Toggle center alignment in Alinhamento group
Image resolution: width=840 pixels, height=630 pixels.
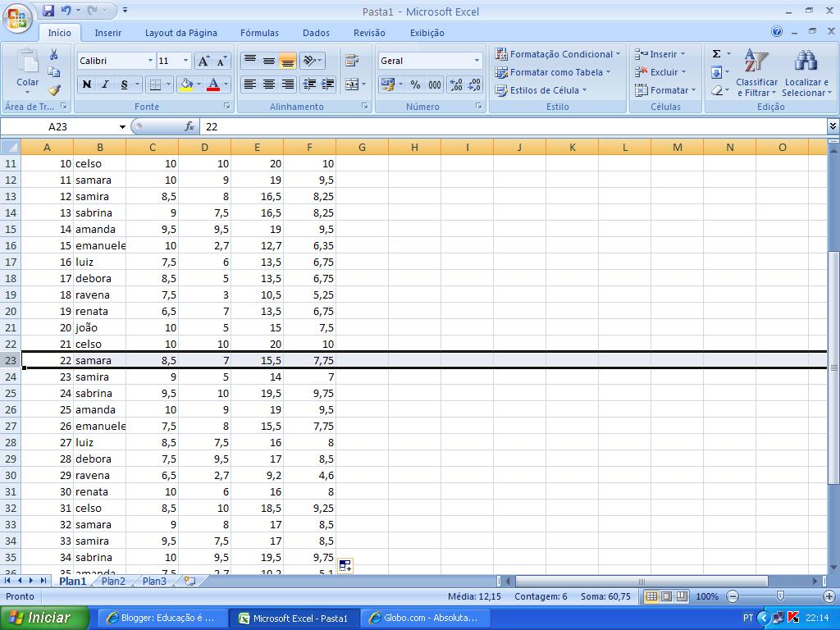pos(269,84)
